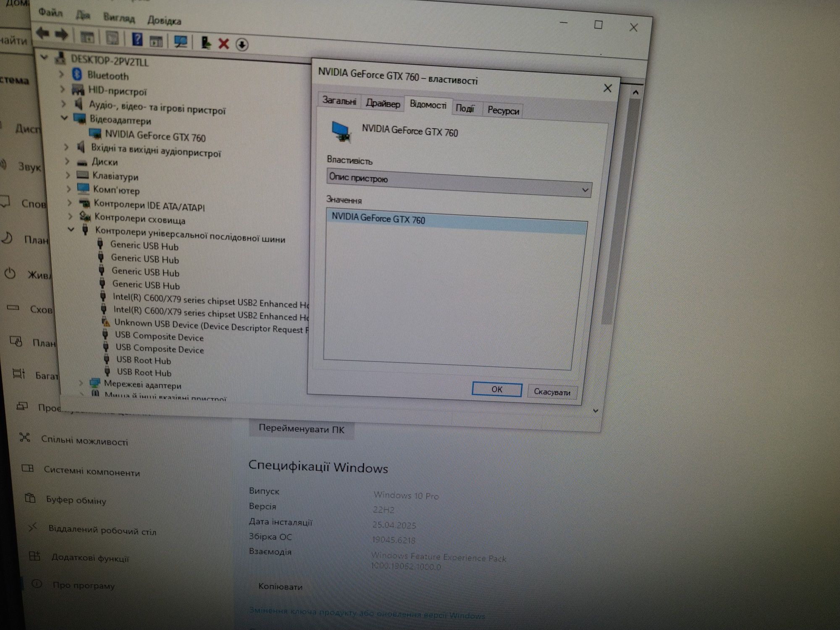Open the Дія menu

tap(83, 15)
